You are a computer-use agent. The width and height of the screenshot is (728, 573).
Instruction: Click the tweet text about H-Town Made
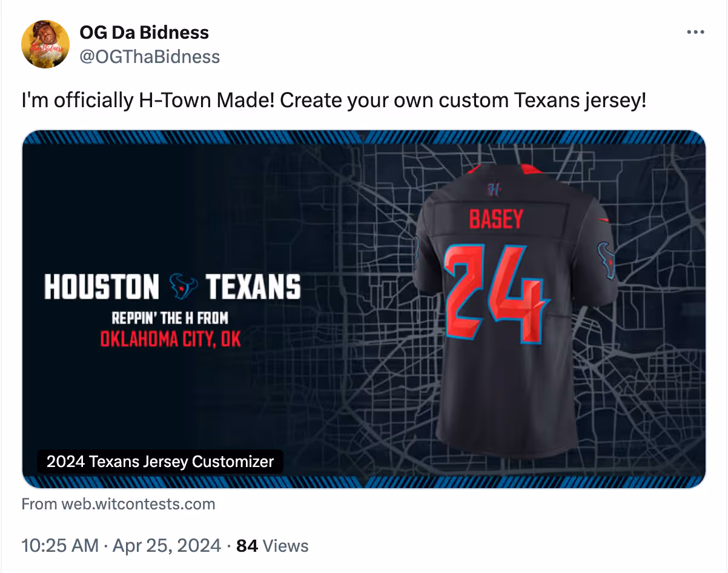[x=334, y=100]
